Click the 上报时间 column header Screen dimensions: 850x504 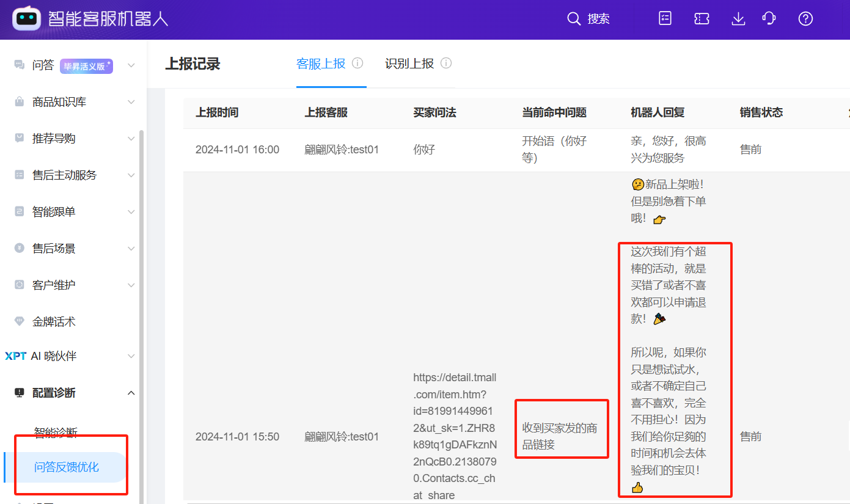(217, 112)
